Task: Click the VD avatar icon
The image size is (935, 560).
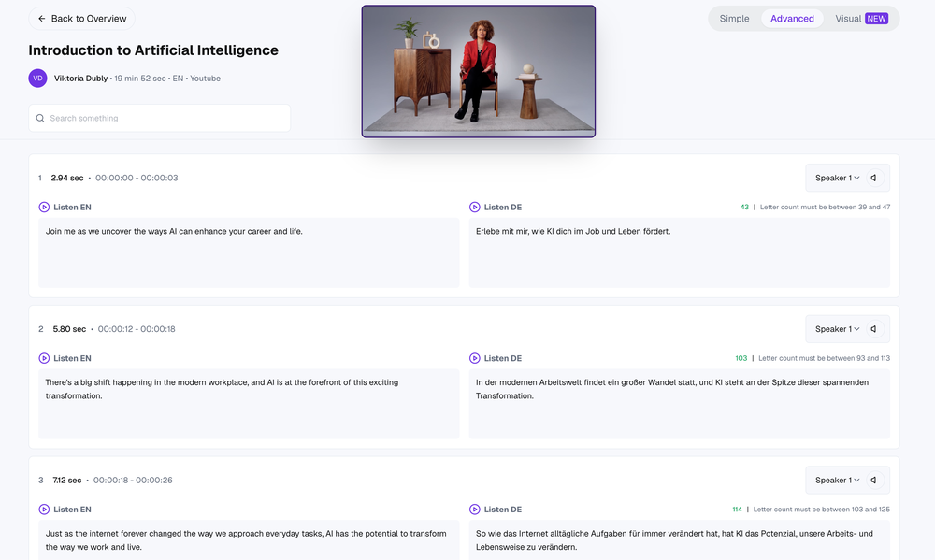Action: (x=37, y=79)
